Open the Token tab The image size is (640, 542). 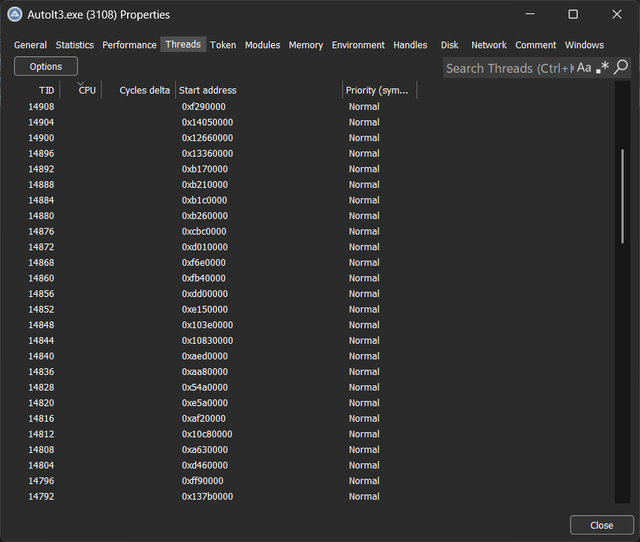click(223, 45)
